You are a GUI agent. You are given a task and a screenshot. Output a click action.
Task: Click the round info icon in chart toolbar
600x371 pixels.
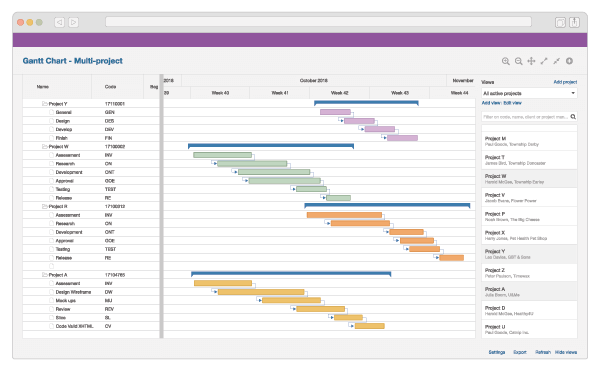point(569,61)
